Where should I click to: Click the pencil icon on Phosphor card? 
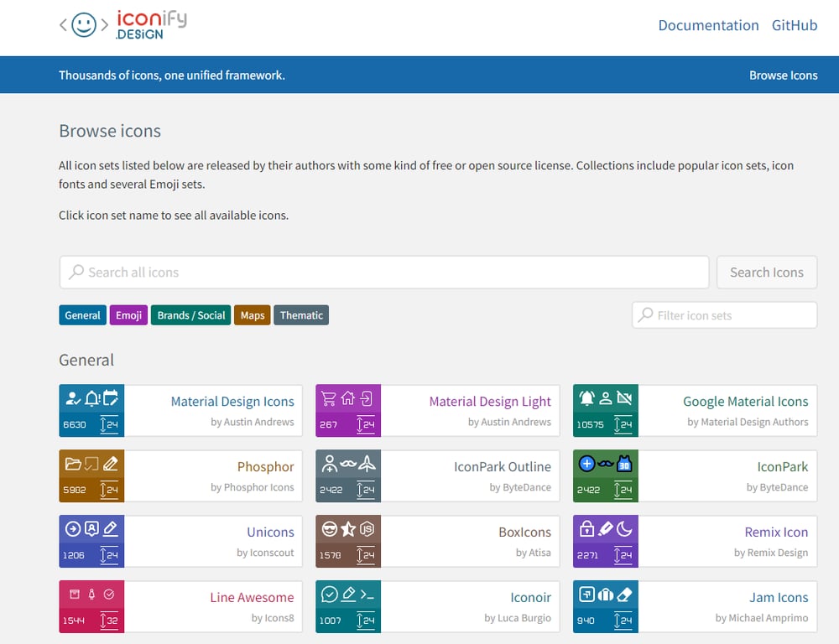(x=111, y=464)
